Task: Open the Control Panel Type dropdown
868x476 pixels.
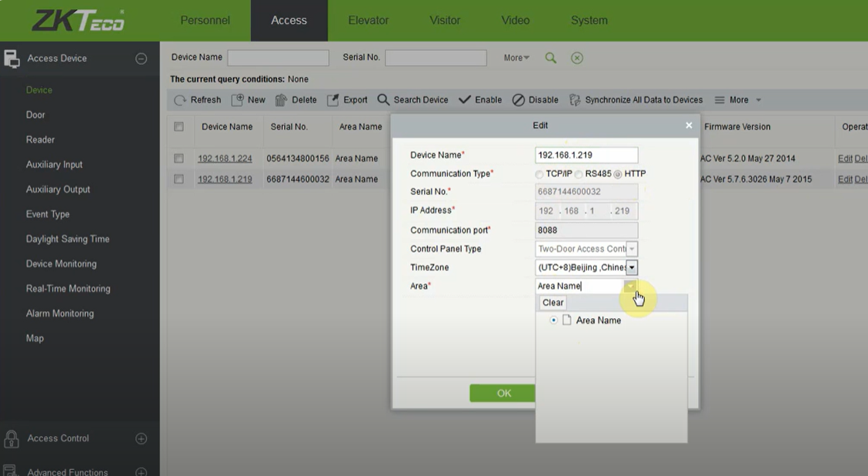Action: pyautogui.click(x=632, y=249)
